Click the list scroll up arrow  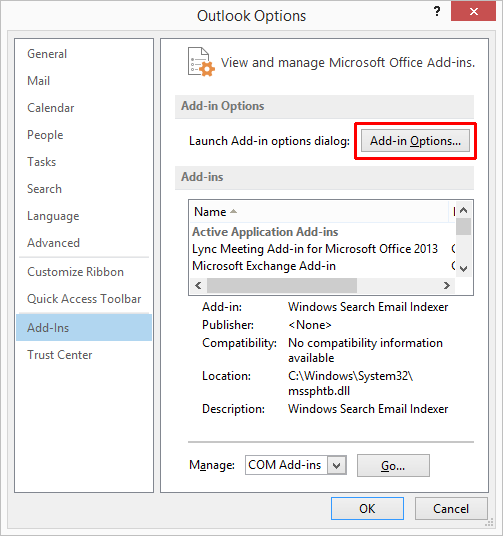(463, 210)
